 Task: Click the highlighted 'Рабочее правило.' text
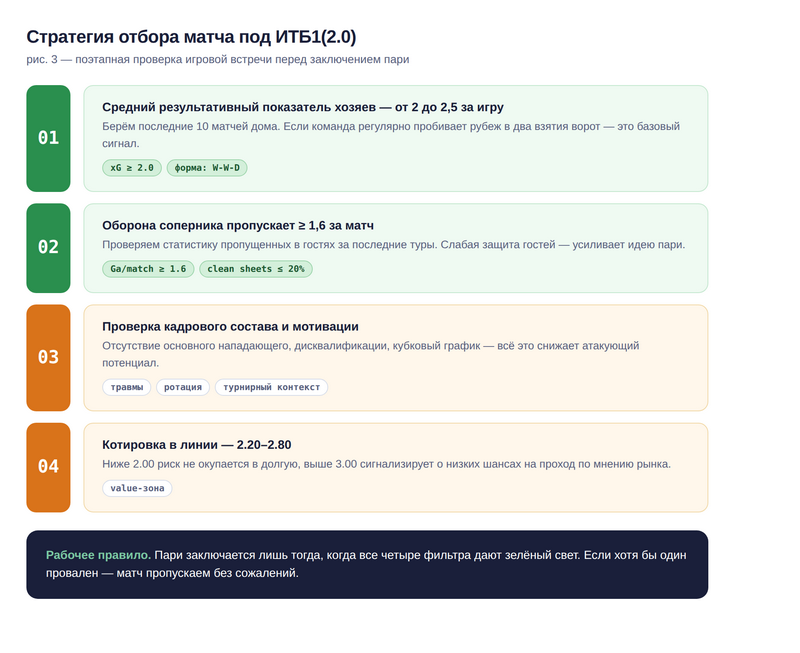click(x=98, y=554)
